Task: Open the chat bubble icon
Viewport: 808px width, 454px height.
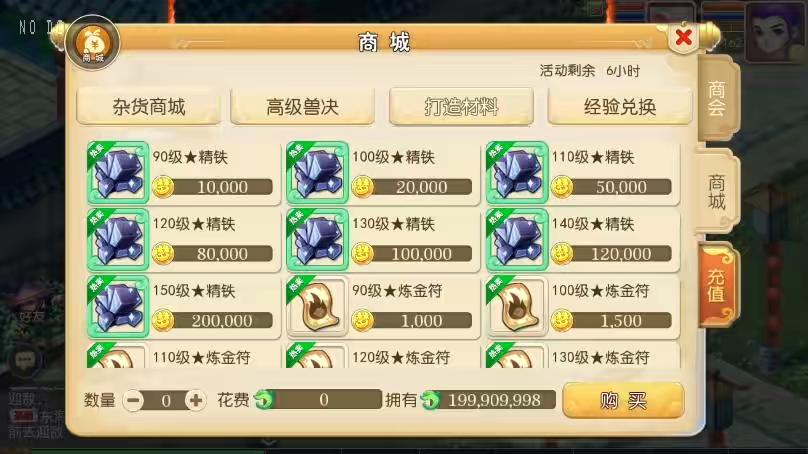Action: pos(25,360)
